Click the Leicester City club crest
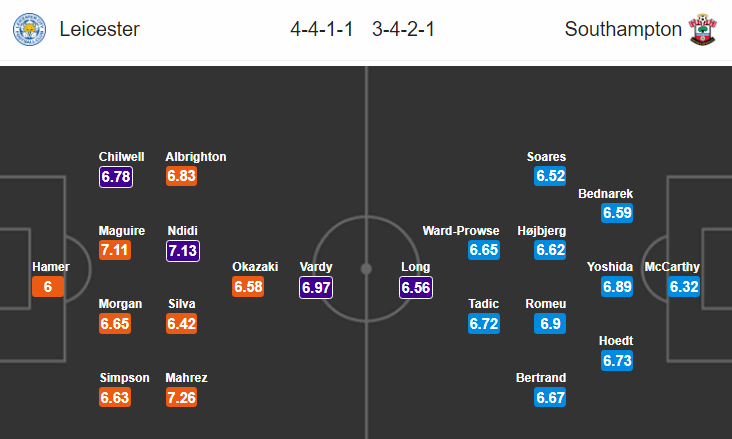Viewport: 732px width, 439px height. [x=29, y=29]
